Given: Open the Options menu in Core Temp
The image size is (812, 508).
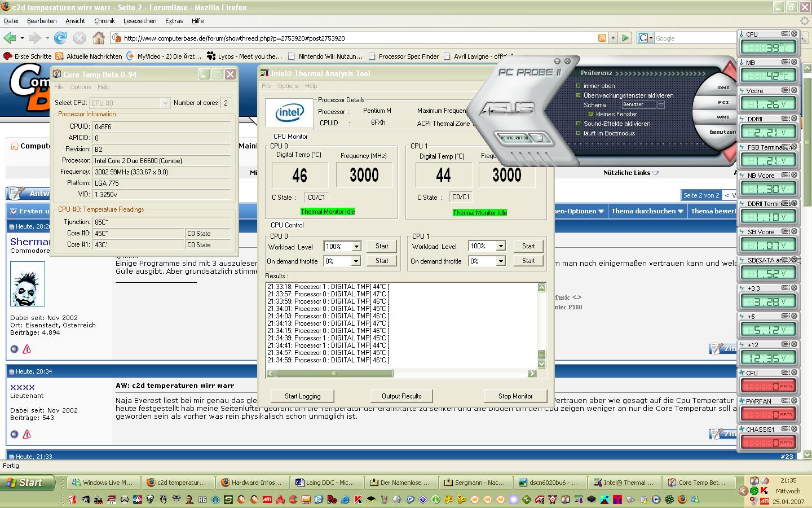Looking at the screenshot, I should [81, 87].
